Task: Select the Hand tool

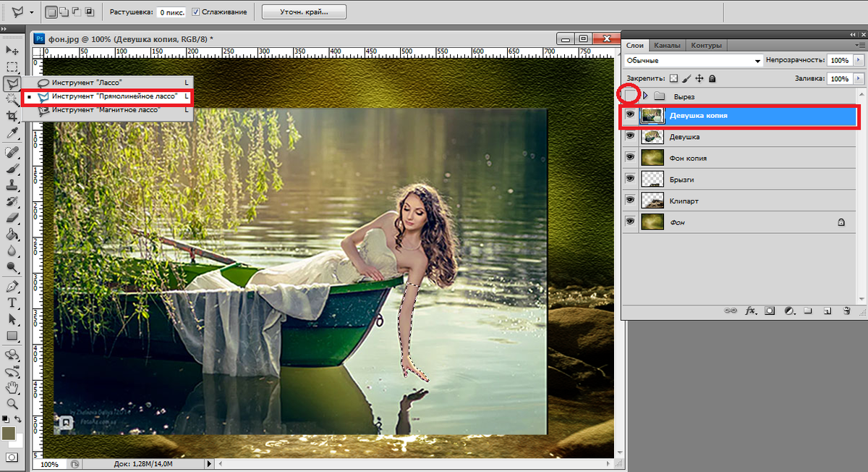Action: pyautogui.click(x=12, y=387)
